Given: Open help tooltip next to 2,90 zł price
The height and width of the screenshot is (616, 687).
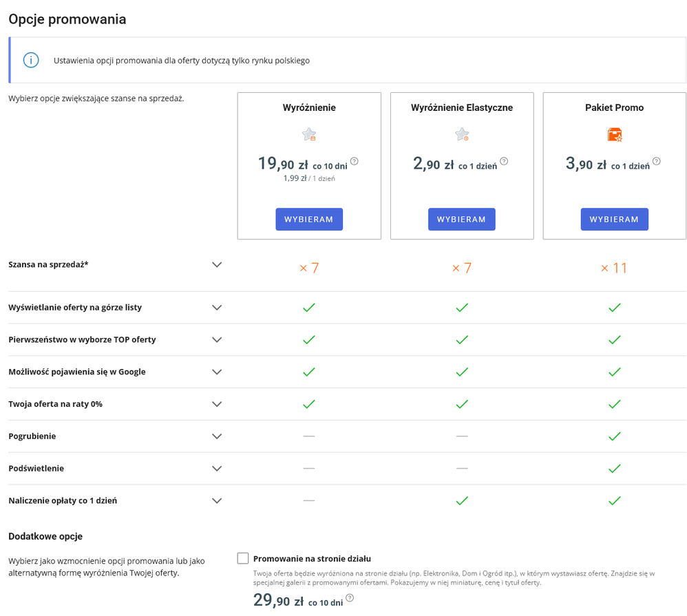Looking at the screenshot, I should [504, 161].
